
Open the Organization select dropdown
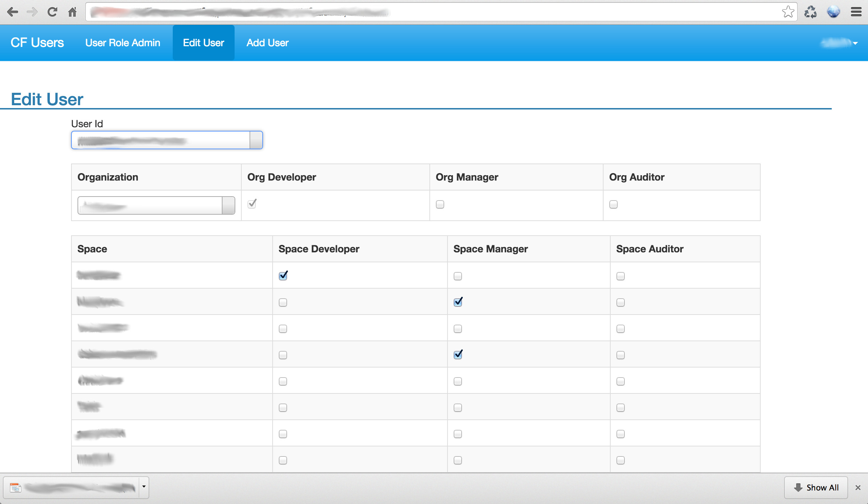(228, 205)
